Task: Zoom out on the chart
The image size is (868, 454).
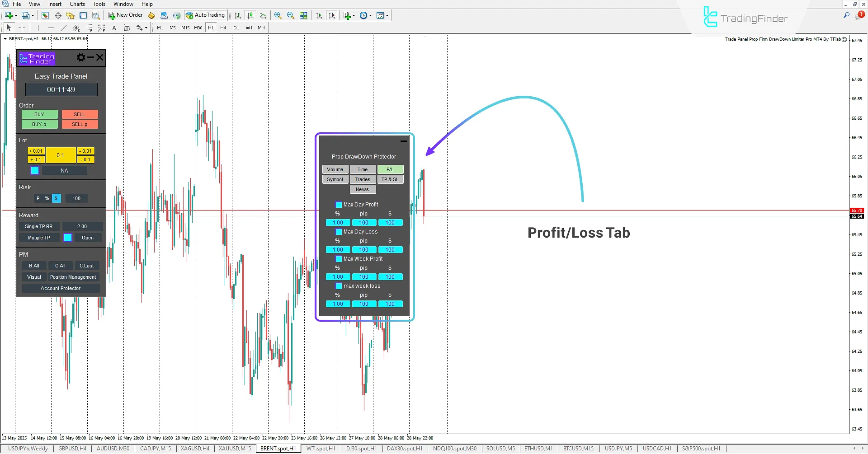Action: click(x=291, y=15)
